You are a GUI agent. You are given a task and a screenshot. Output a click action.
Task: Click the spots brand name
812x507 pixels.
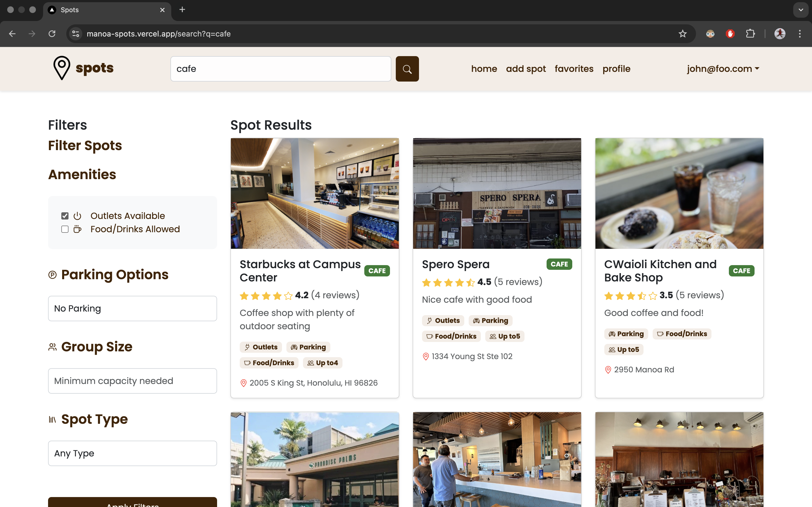tap(94, 68)
